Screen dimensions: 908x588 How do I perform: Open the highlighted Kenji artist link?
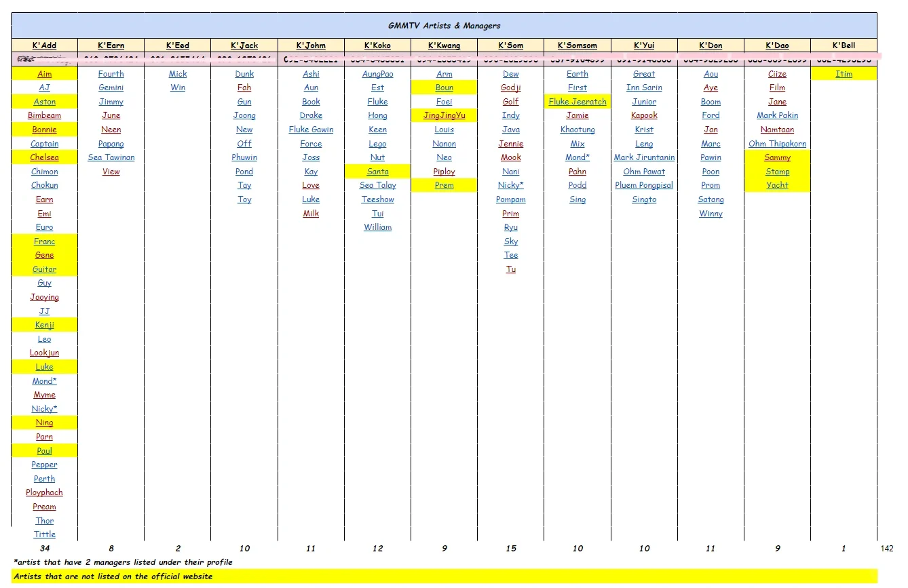click(x=44, y=325)
